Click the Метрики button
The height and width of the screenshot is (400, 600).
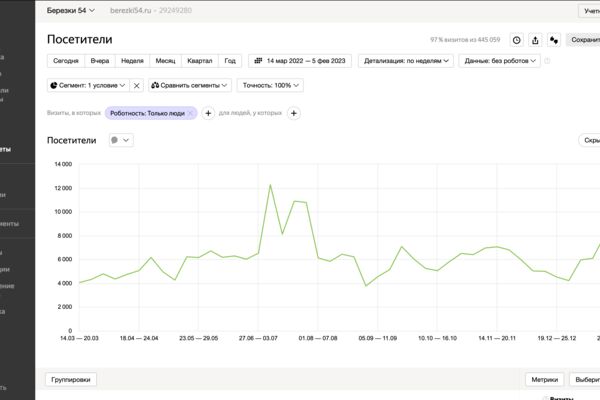click(545, 380)
